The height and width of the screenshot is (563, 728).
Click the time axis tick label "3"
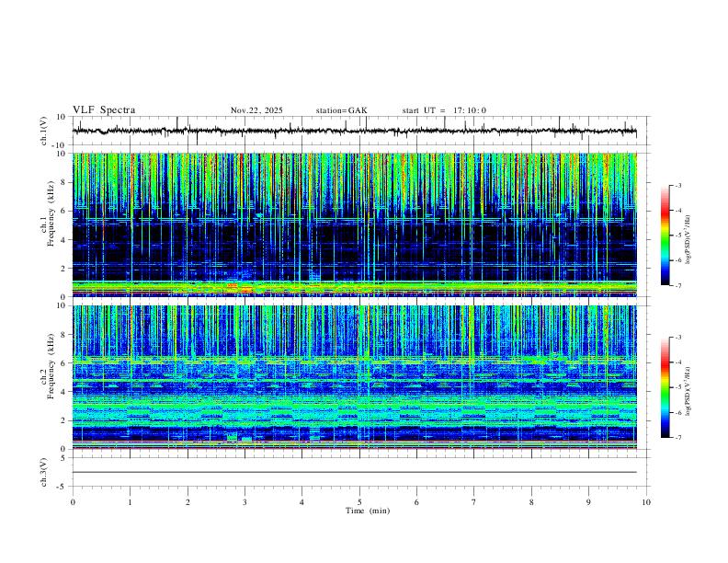[245, 502]
